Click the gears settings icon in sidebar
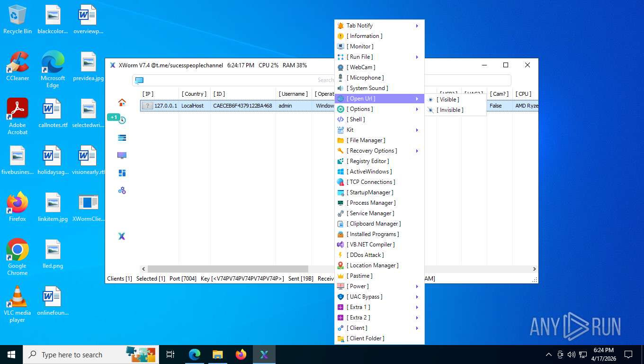The image size is (644, 364). coord(122,191)
